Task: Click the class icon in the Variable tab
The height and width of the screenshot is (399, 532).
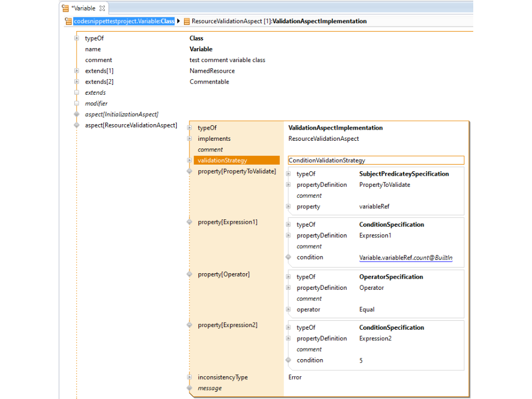Action: pyautogui.click(x=65, y=8)
